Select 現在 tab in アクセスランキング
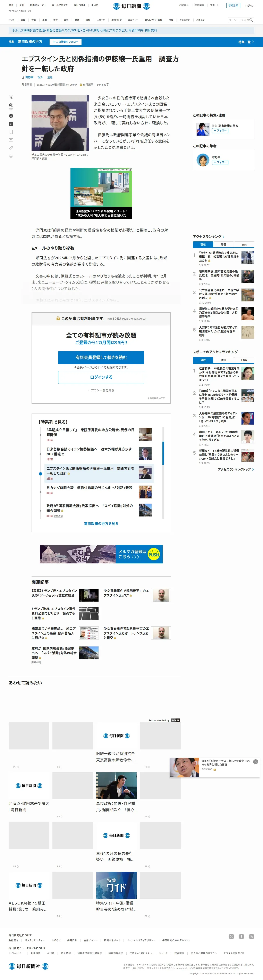The width and height of the screenshot is (263, 980). pyautogui.click(x=203, y=245)
